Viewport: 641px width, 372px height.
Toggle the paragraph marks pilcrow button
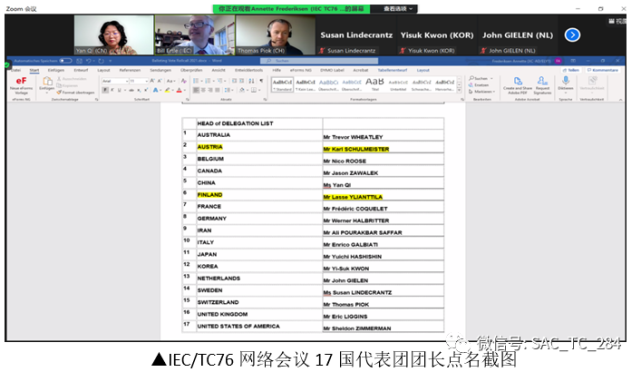click(261, 81)
